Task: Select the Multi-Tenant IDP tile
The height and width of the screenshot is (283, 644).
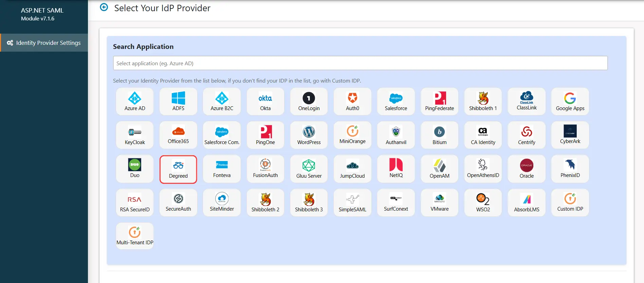Action: (x=135, y=236)
